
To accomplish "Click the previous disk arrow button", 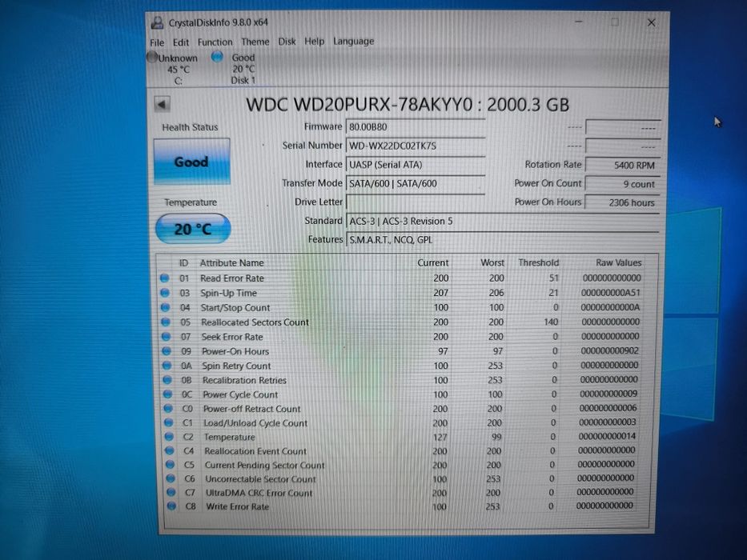I will [x=162, y=104].
